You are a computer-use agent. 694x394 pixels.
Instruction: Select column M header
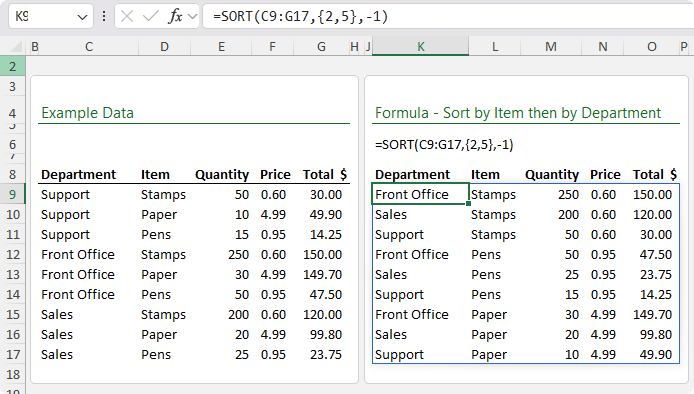(551, 46)
